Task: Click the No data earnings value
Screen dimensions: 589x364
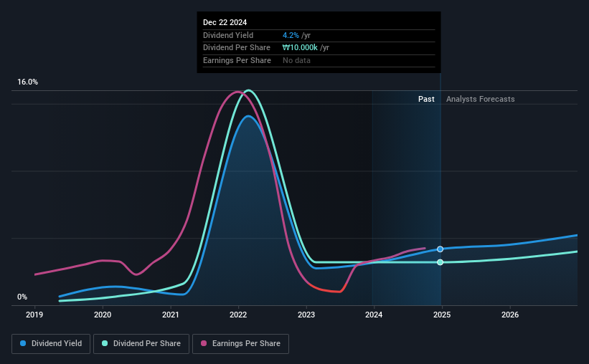Action: tap(296, 60)
